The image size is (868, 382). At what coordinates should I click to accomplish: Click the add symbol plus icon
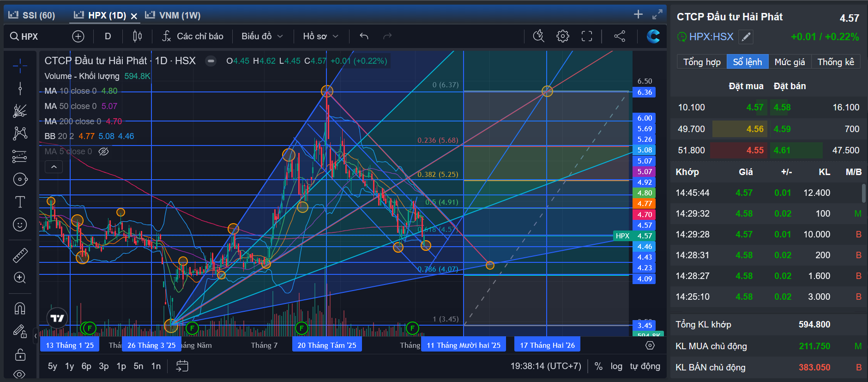pos(78,36)
